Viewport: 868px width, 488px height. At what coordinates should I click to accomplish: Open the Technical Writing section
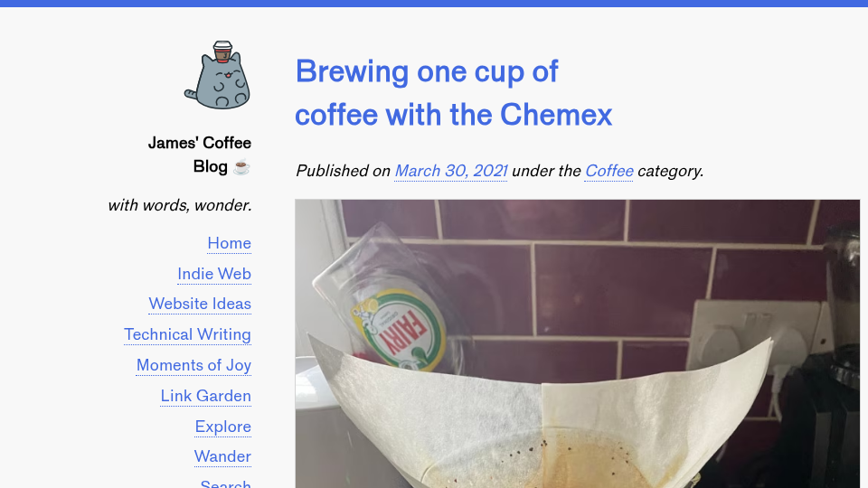coord(188,334)
